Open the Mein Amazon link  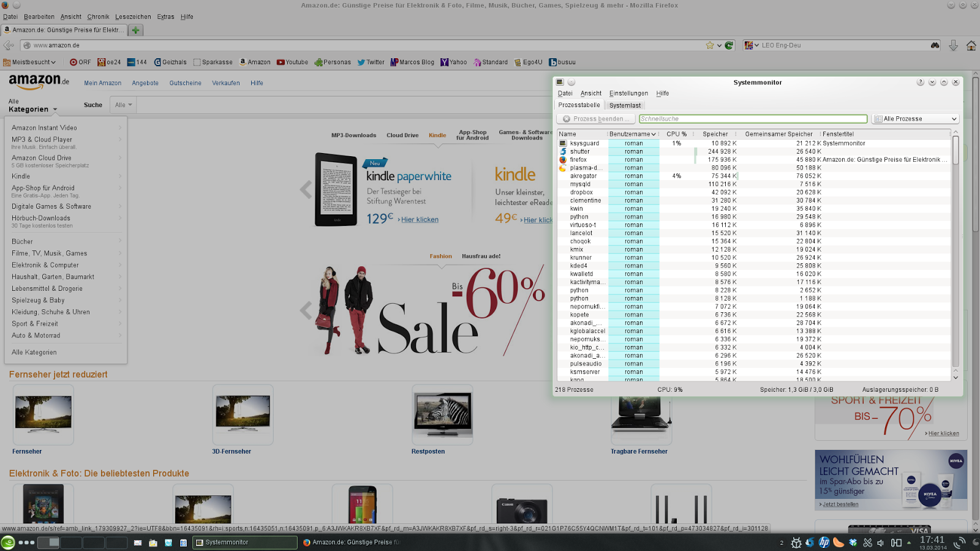click(x=103, y=83)
